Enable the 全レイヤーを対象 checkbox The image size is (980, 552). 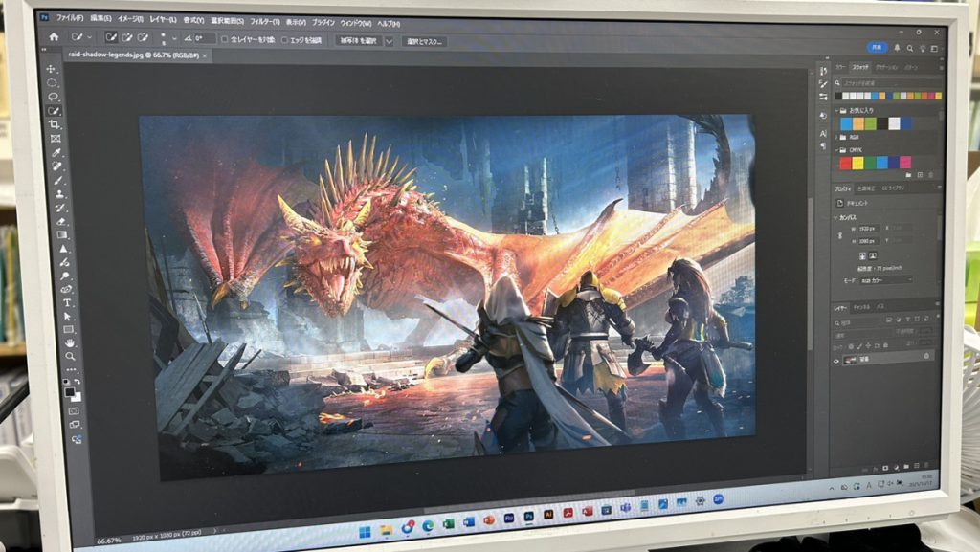click(224, 40)
